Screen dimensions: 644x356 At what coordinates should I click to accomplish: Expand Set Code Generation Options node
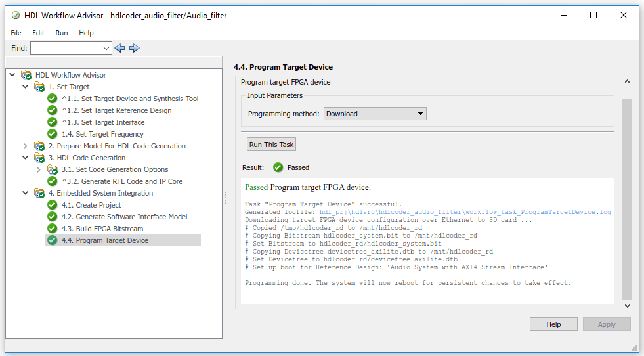point(39,169)
